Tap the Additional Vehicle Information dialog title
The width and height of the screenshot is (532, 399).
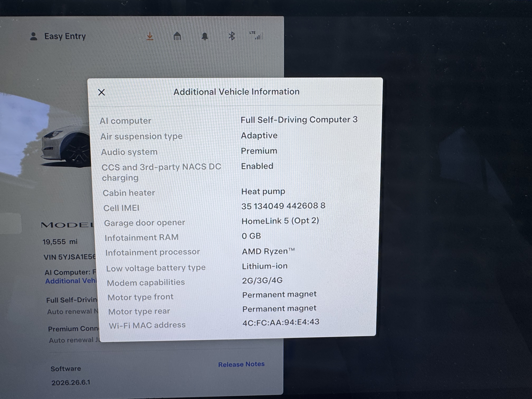coord(236,92)
